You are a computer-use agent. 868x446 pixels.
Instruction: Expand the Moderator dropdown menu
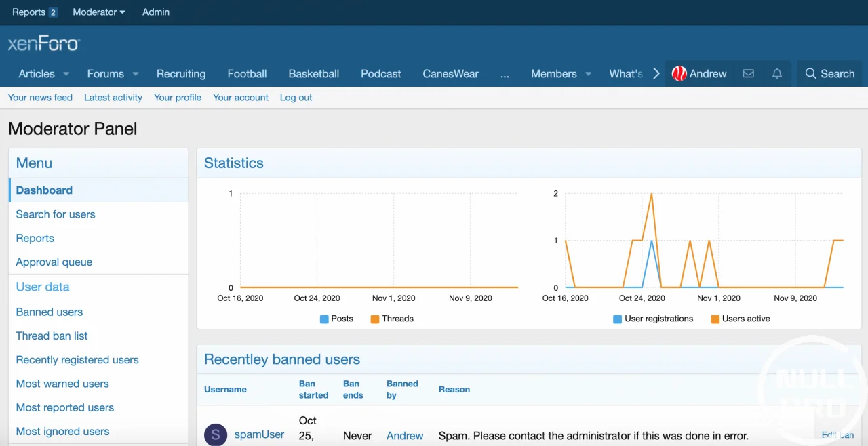[x=99, y=12]
